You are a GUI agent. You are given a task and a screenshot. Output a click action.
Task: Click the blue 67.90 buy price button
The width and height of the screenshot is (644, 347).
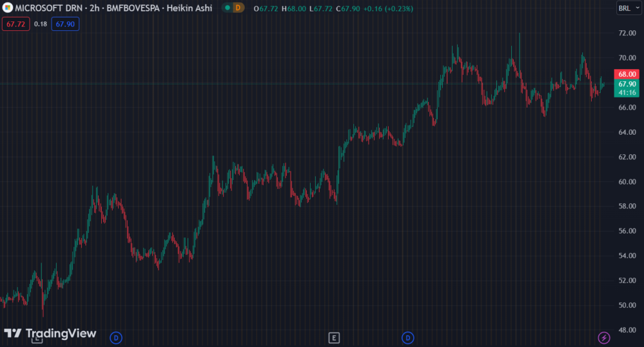65,24
